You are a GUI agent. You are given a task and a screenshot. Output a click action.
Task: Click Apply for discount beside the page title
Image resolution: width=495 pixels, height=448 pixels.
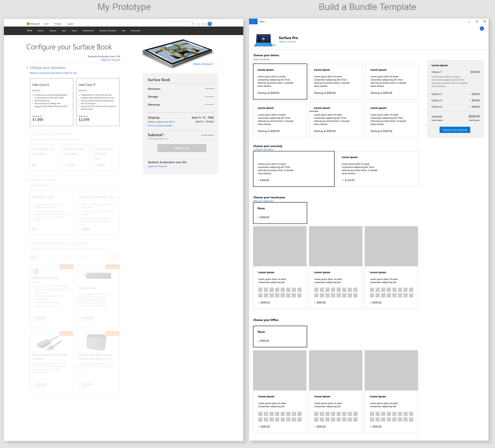point(111,60)
